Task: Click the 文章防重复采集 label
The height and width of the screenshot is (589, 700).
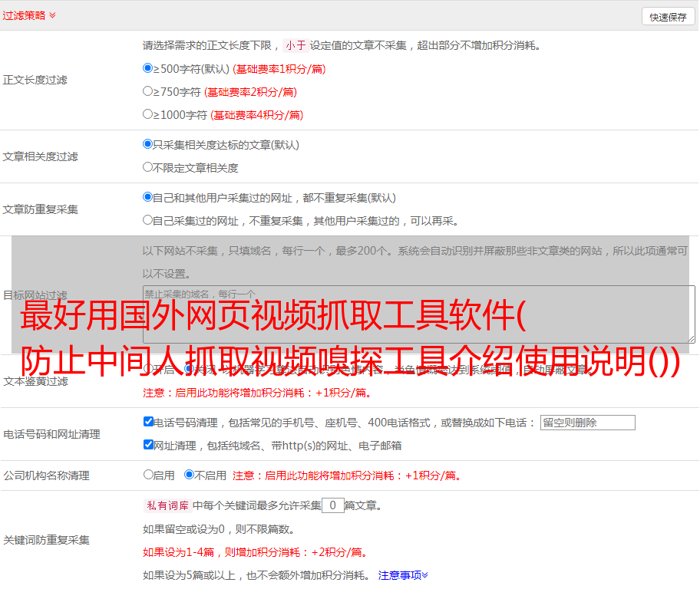Action: (40, 209)
